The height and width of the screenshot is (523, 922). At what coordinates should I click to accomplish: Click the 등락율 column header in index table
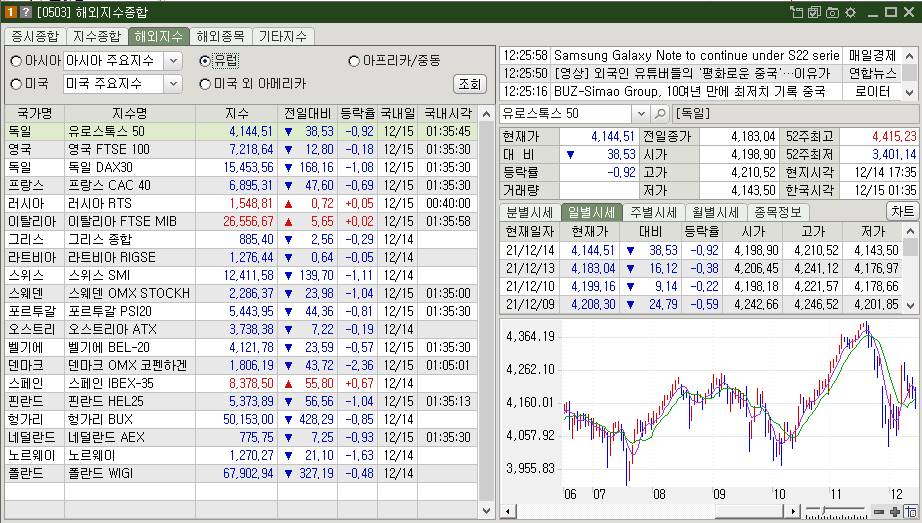pyautogui.click(x=358, y=114)
